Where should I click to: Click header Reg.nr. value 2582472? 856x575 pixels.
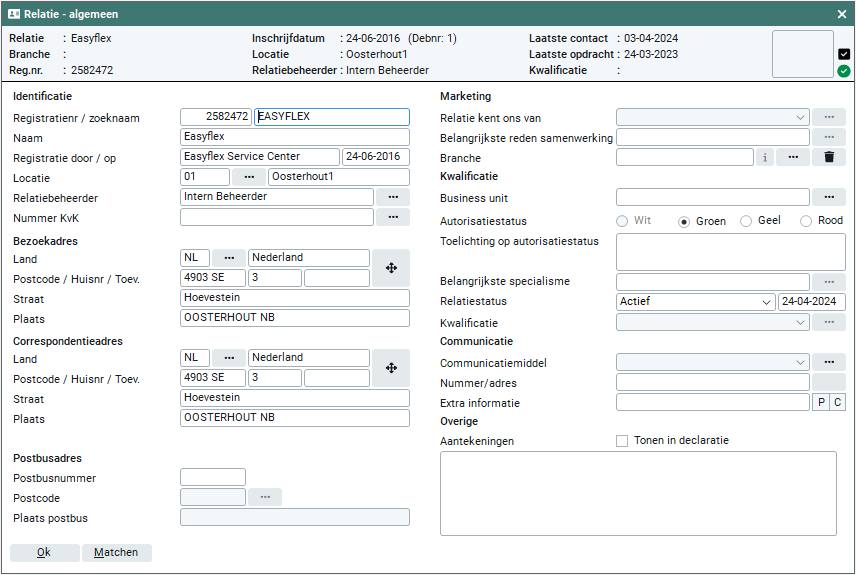tap(92, 70)
